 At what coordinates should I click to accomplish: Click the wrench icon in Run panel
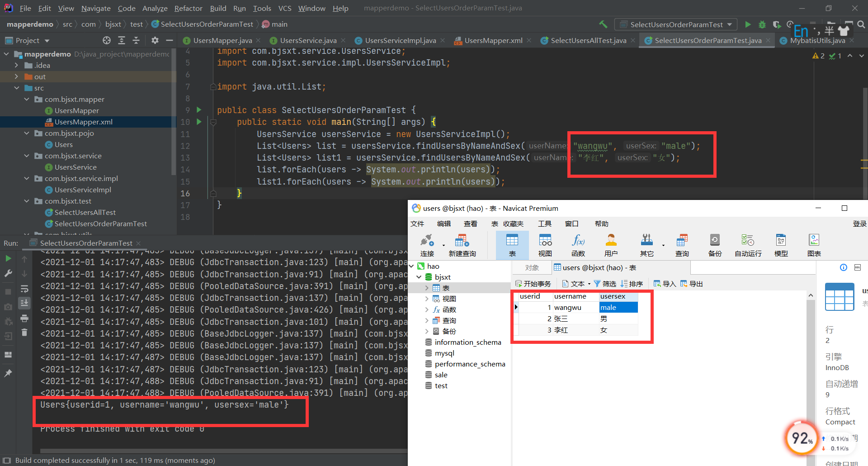tap(8, 273)
